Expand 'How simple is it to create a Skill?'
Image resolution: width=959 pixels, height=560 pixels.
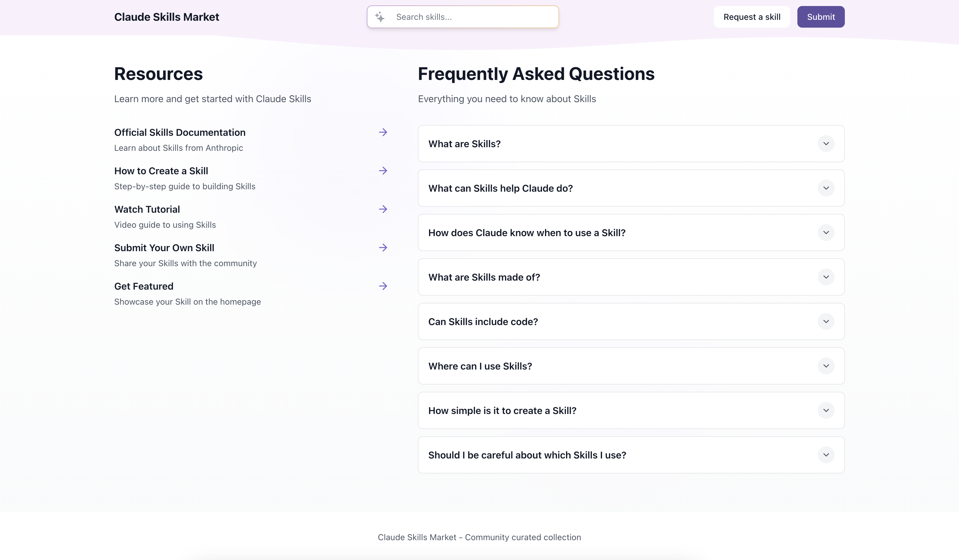pyautogui.click(x=826, y=410)
